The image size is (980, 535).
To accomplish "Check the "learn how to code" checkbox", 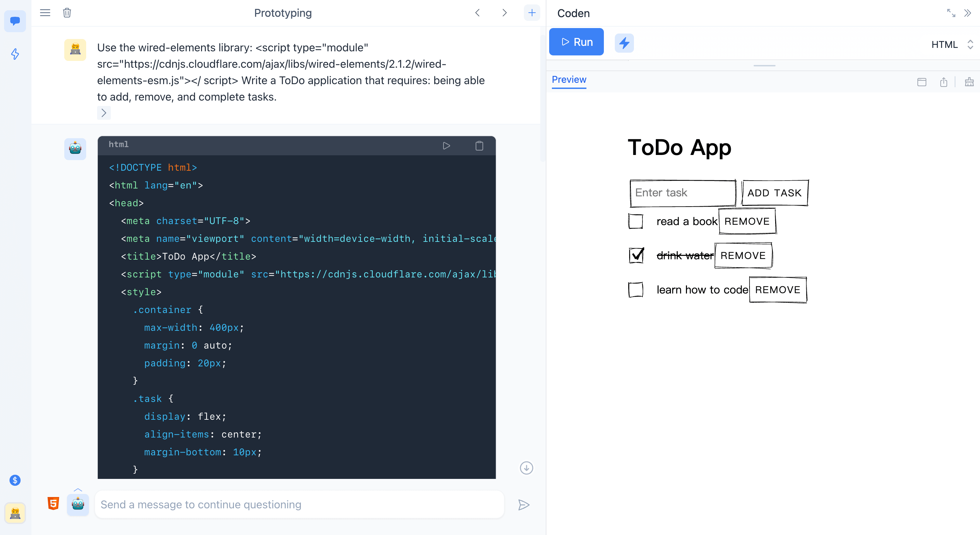I will pos(636,290).
